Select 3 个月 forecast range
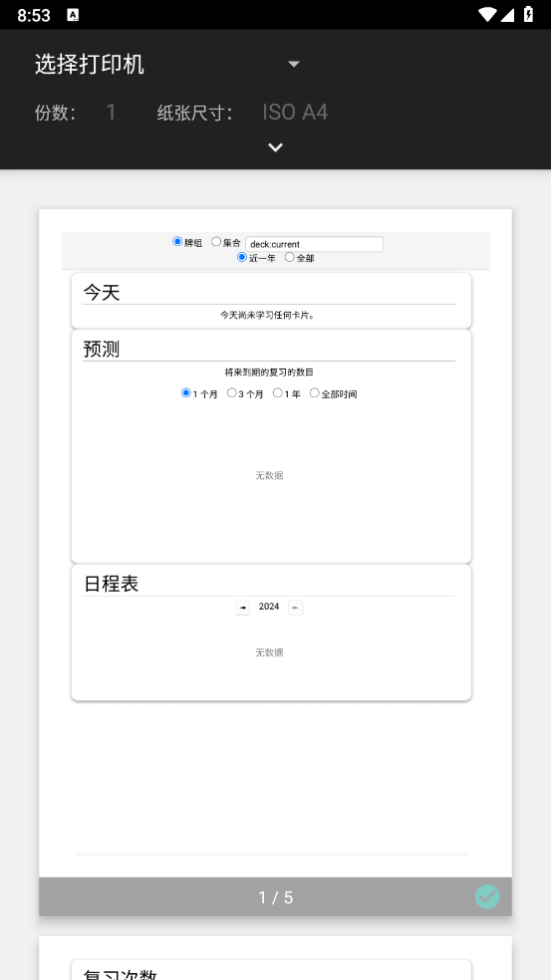 click(x=231, y=393)
